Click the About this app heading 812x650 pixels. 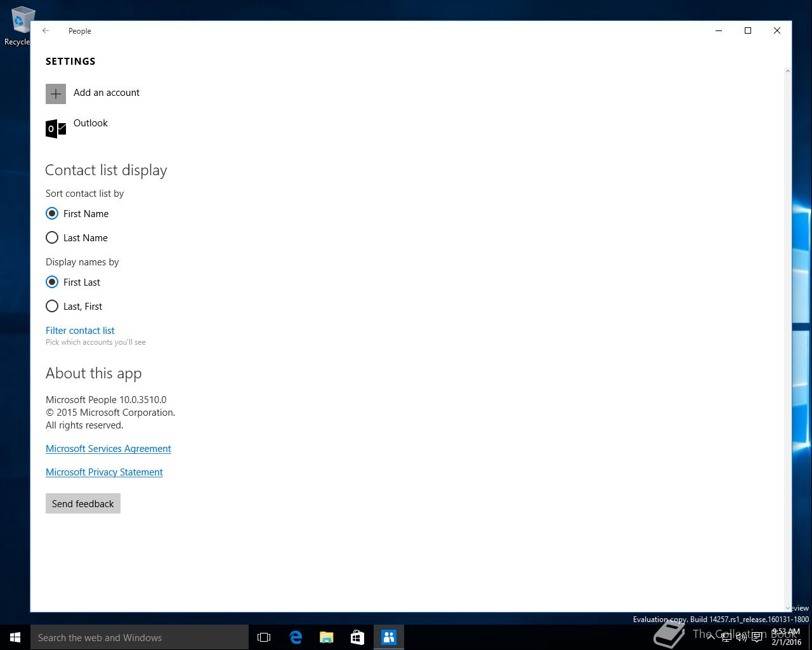tap(94, 373)
